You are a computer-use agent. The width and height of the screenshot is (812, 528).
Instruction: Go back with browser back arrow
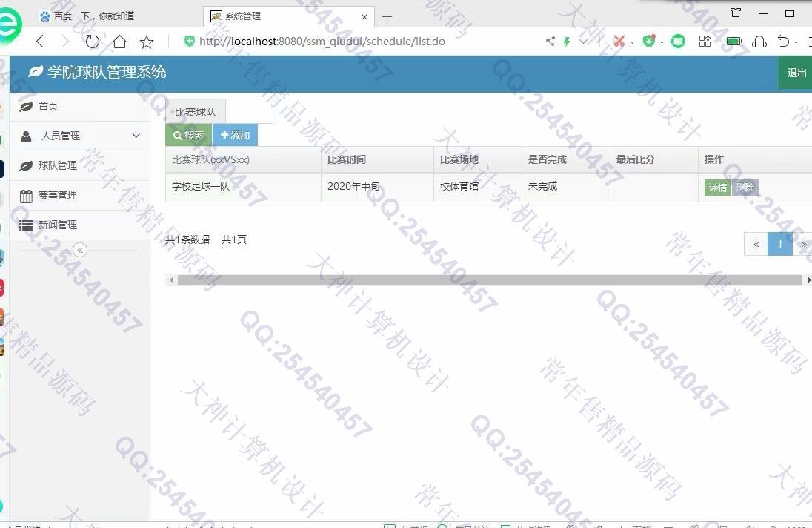40,41
